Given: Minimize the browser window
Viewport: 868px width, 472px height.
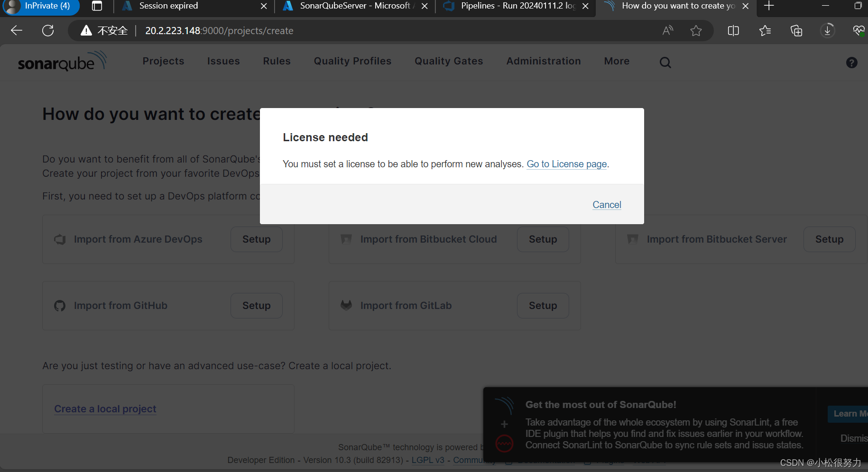Looking at the screenshot, I should point(825,6).
